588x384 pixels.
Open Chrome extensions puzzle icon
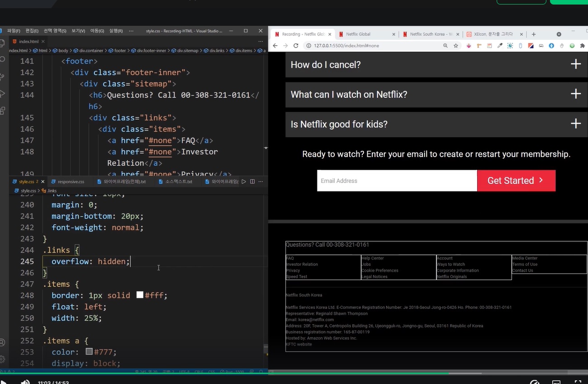coord(583,46)
